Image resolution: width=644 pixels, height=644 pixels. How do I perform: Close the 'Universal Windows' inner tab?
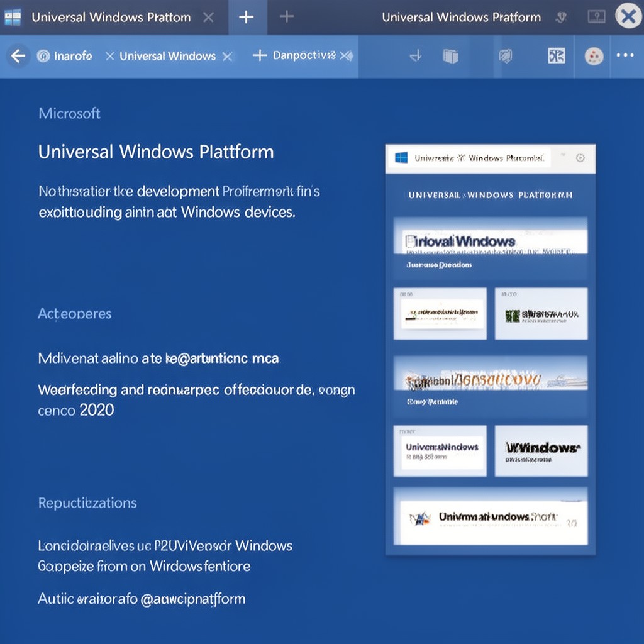pyautogui.click(x=227, y=56)
